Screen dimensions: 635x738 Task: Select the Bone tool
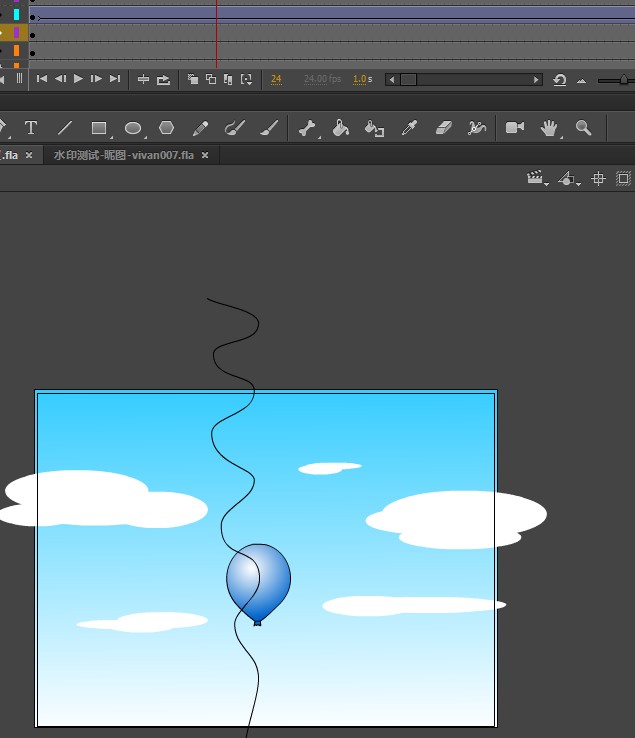pyautogui.click(x=307, y=128)
